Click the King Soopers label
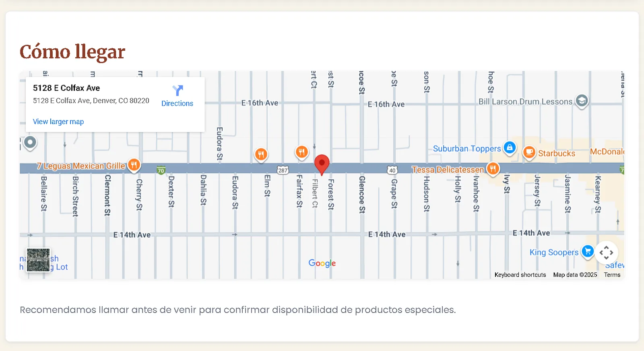The width and height of the screenshot is (644, 351). (x=554, y=252)
